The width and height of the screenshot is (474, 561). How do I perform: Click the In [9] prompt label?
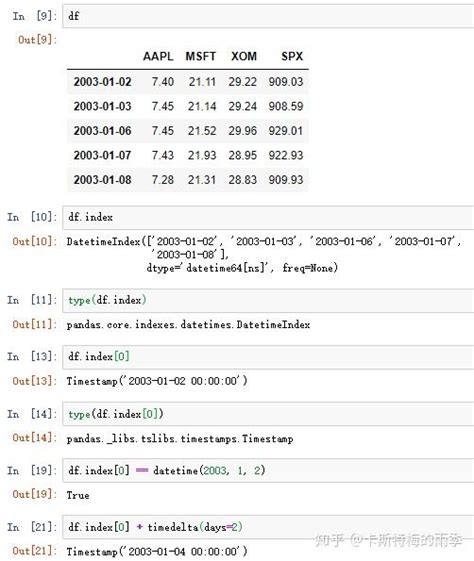(x=35, y=16)
